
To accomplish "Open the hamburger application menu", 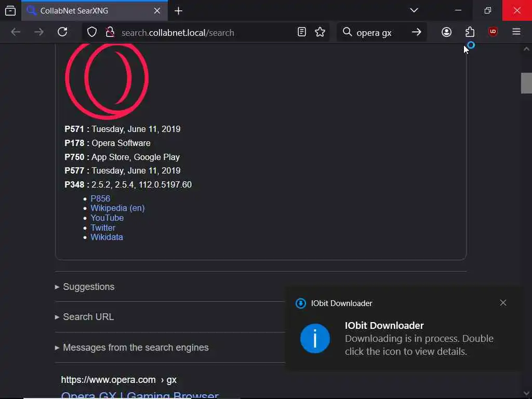I will pyautogui.click(x=516, y=32).
